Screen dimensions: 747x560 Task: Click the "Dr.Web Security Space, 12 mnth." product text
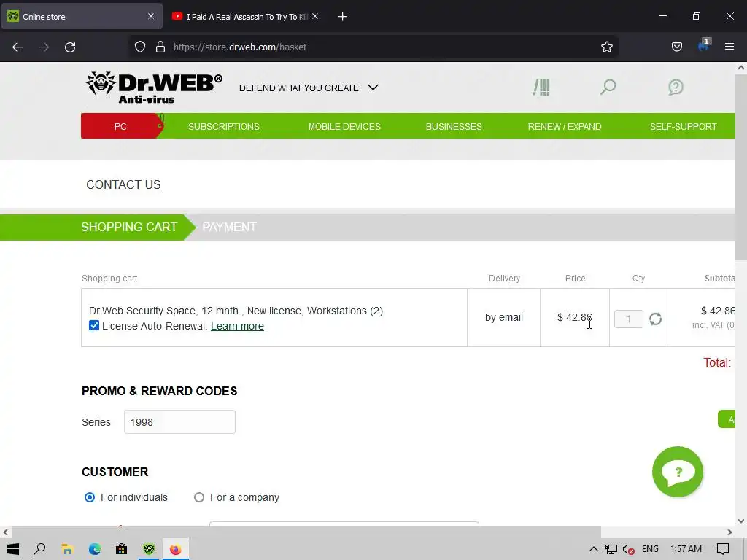coord(166,311)
